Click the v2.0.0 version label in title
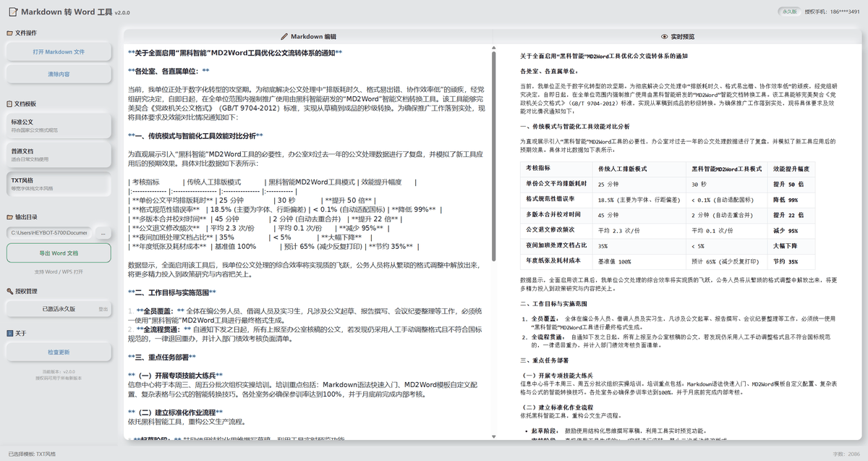Image resolution: width=868 pixels, height=461 pixels. 122,12
